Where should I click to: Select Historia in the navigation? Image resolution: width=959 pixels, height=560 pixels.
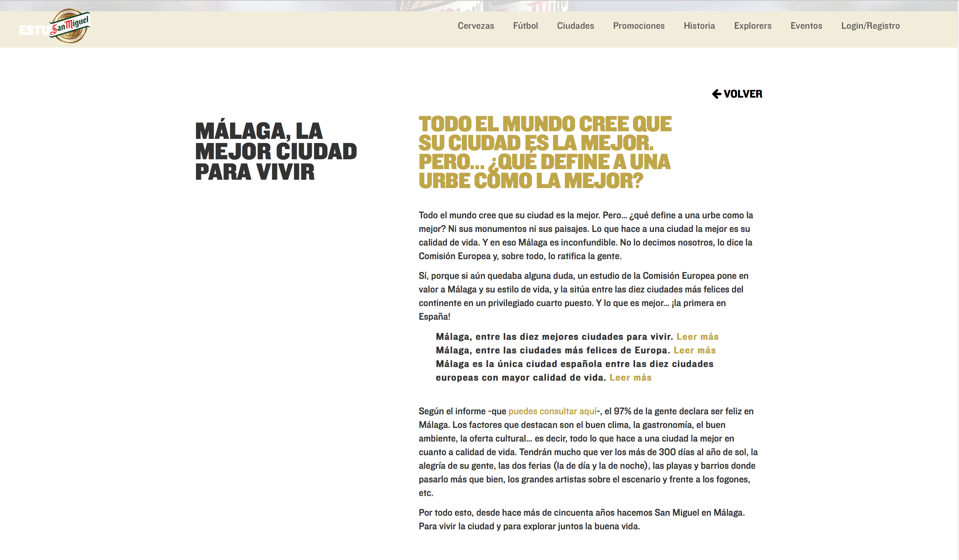pos(699,26)
